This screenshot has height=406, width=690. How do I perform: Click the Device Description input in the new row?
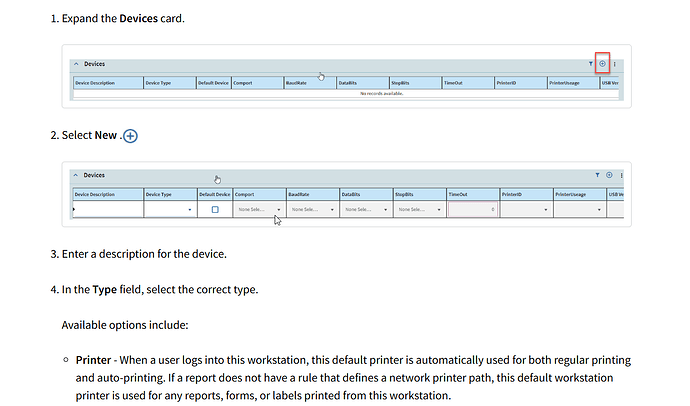pyautogui.click(x=108, y=209)
